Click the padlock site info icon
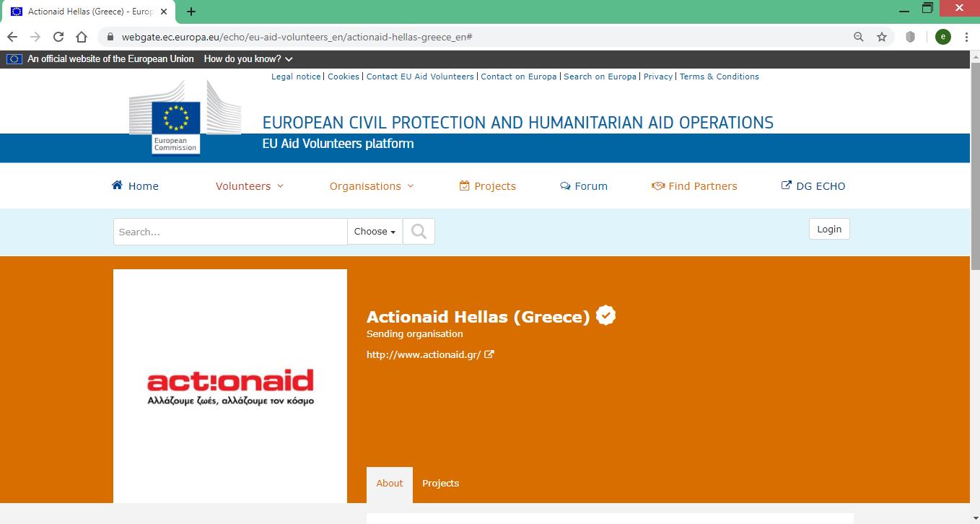This screenshot has width=980, height=524. pyautogui.click(x=110, y=37)
